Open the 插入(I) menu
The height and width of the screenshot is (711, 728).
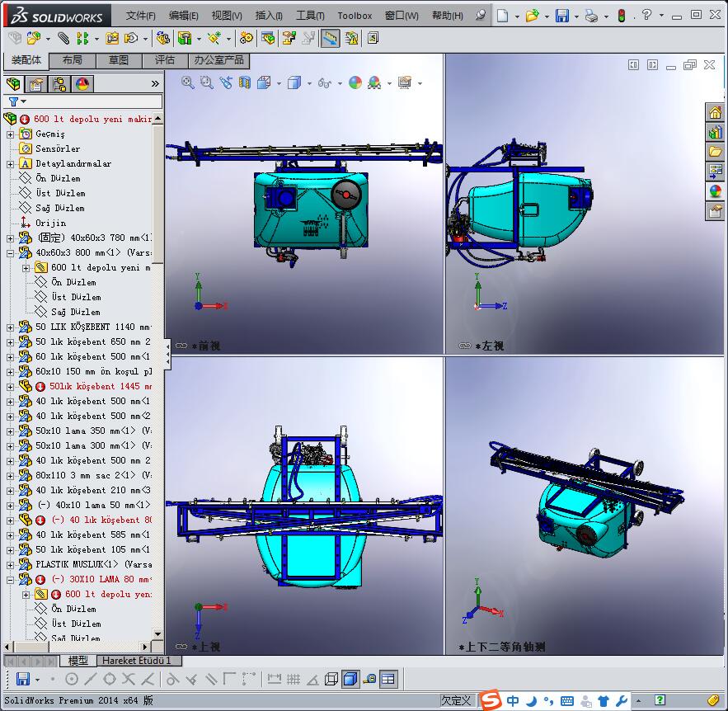[x=269, y=16]
